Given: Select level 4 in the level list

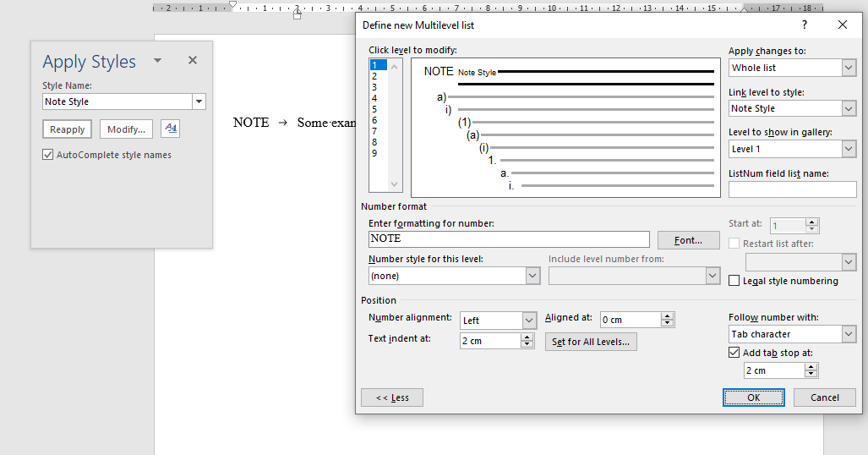Looking at the screenshot, I should click(379, 98).
